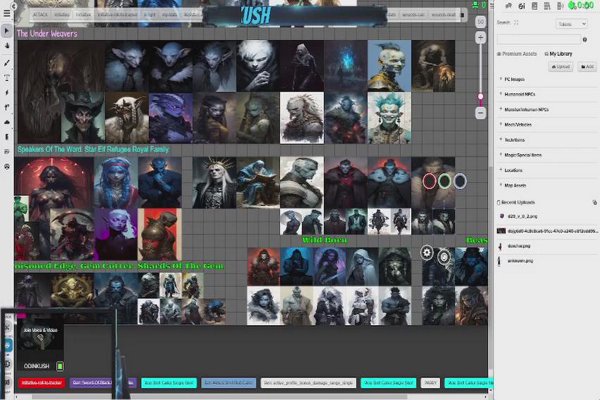Pick the Draw pencil tool

click(7, 63)
